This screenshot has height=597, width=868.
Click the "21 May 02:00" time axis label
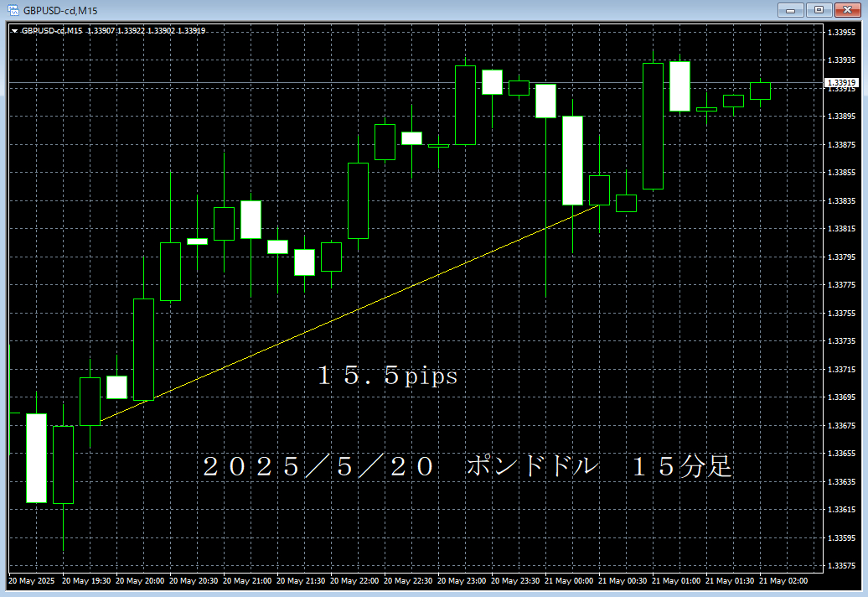[x=784, y=580]
